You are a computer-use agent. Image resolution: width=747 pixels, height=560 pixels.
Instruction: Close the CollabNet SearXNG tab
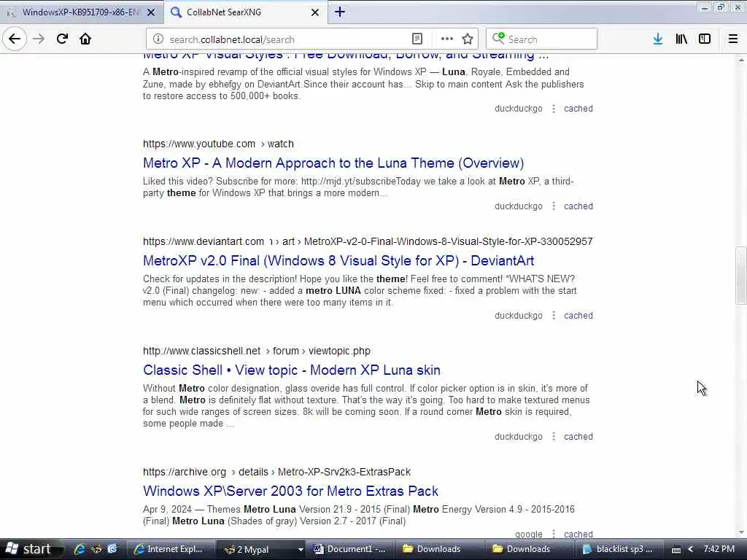(315, 12)
